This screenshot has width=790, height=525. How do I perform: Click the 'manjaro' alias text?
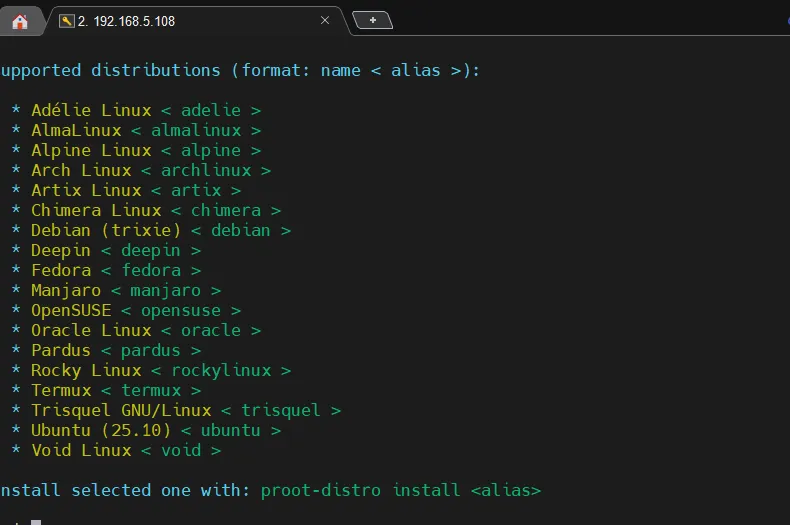pos(166,290)
